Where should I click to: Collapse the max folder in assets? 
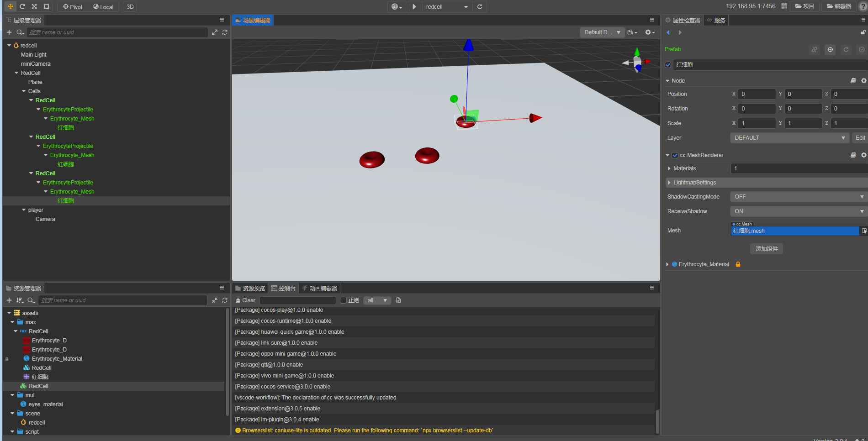pos(12,322)
